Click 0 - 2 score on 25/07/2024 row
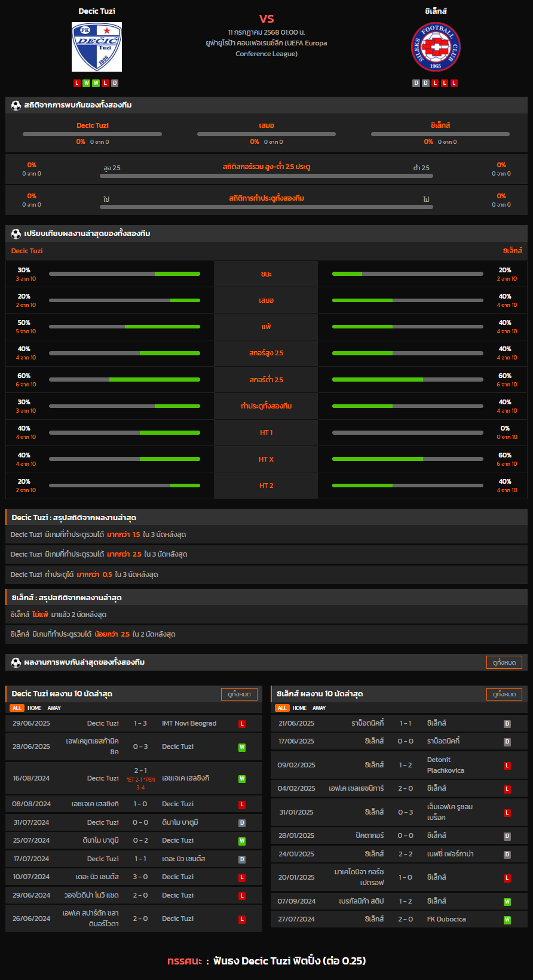This screenshot has height=980, width=533. [x=140, y=841]
